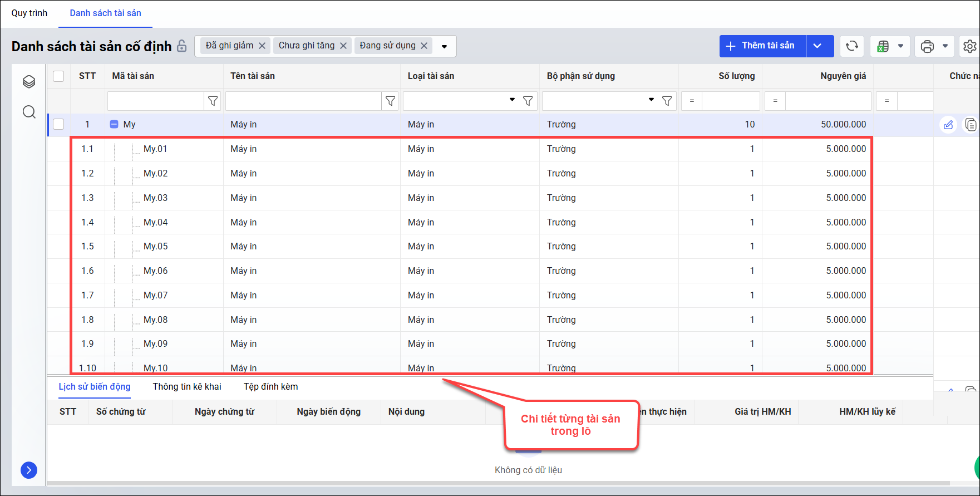The image size is (980, 496).
Task: Switch to the Quy trình tab
Action: tap(29, 13)
